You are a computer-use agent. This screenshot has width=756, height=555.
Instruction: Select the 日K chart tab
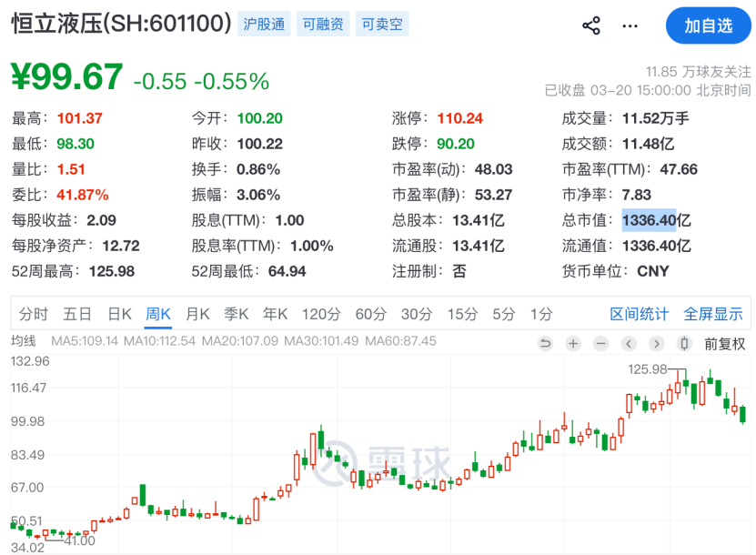coord(119,315)
